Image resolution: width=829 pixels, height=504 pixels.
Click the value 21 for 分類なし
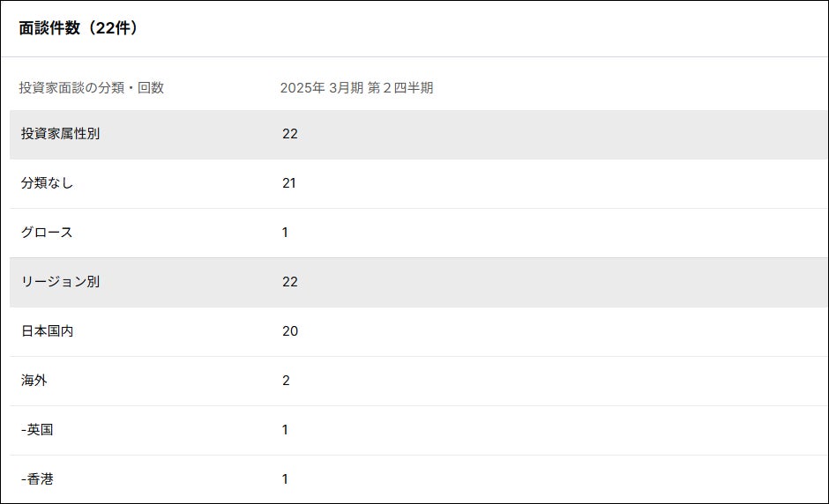(289, 183)
